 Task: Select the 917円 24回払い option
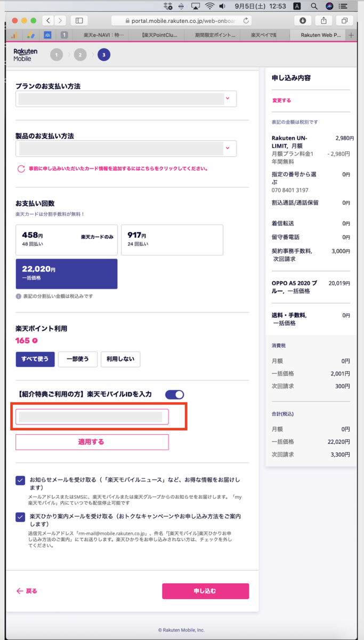coord(172,239)
